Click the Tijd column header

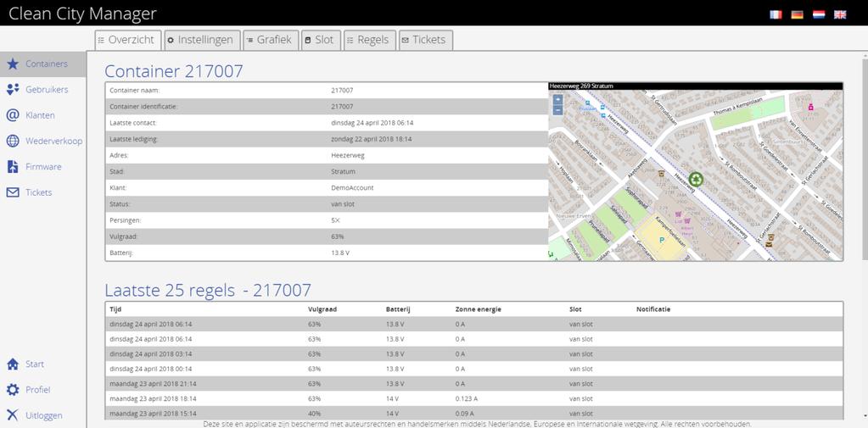115,309
